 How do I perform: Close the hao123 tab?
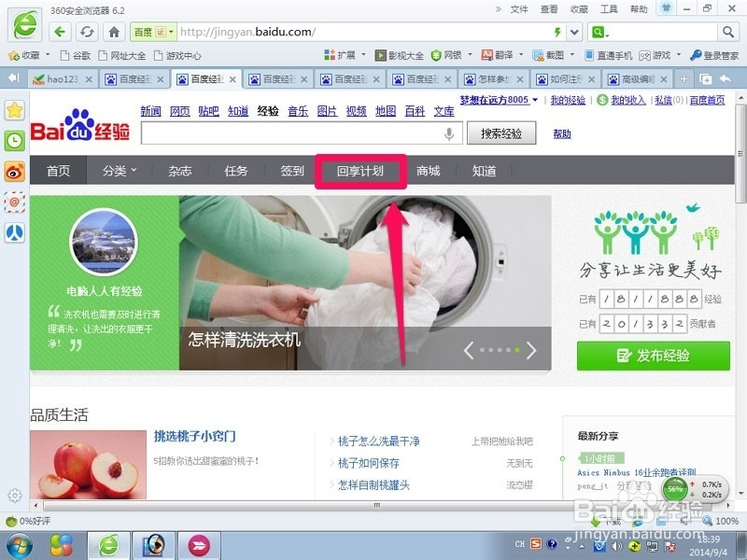pyautogui.click(x=89, y=79)
